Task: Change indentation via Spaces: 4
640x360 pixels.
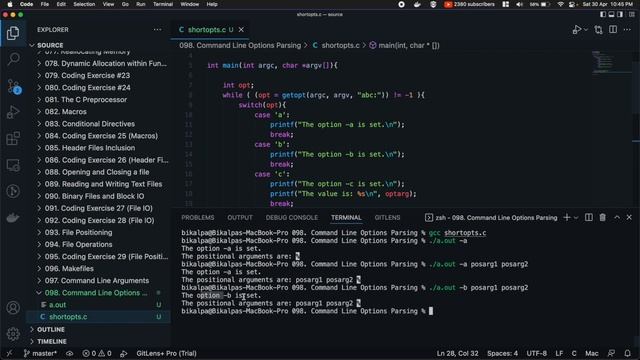Action: point(502,353)
